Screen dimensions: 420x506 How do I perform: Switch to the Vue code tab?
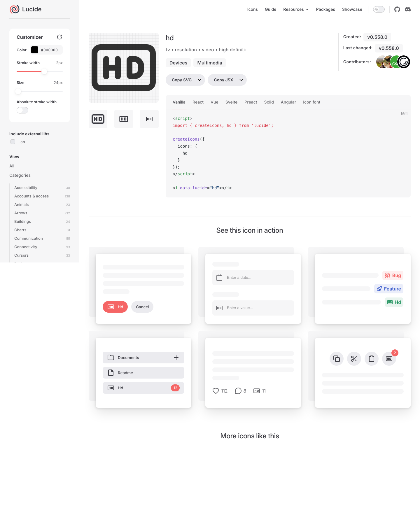tap(214, 102)
